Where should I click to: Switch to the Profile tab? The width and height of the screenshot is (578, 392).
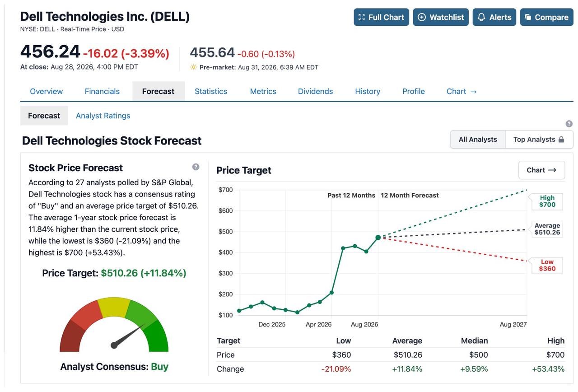[x=414, y=91]
